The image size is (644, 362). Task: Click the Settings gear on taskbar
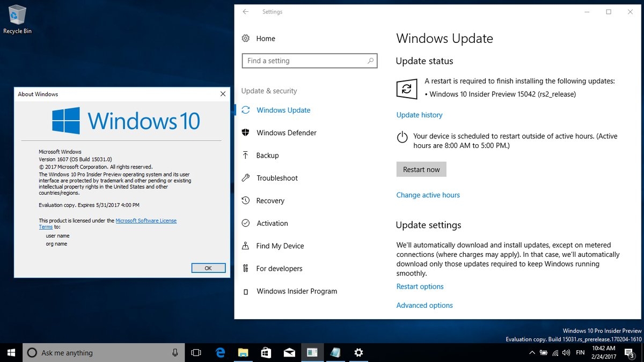358,352
